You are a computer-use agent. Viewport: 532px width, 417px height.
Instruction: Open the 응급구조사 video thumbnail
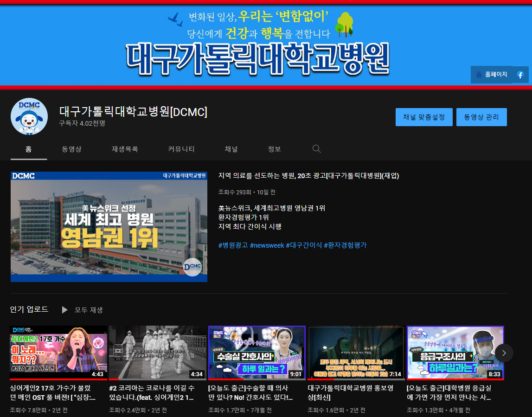coord(455,353)
